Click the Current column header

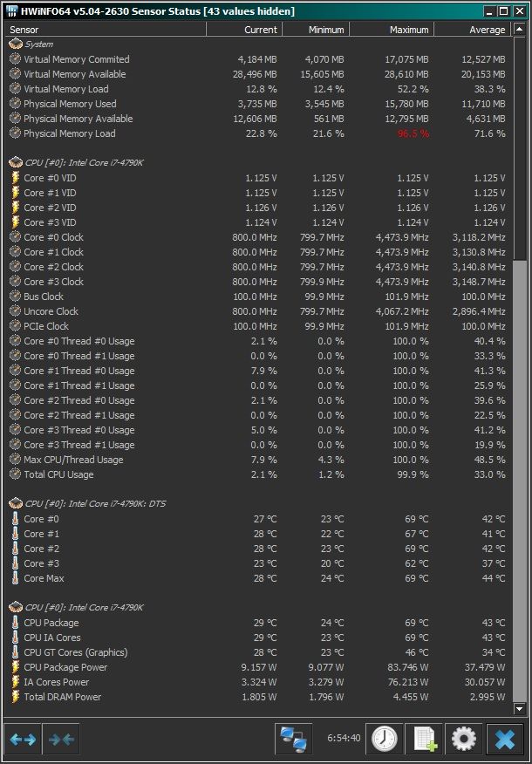pyautogui.click(x=244, y=30)
